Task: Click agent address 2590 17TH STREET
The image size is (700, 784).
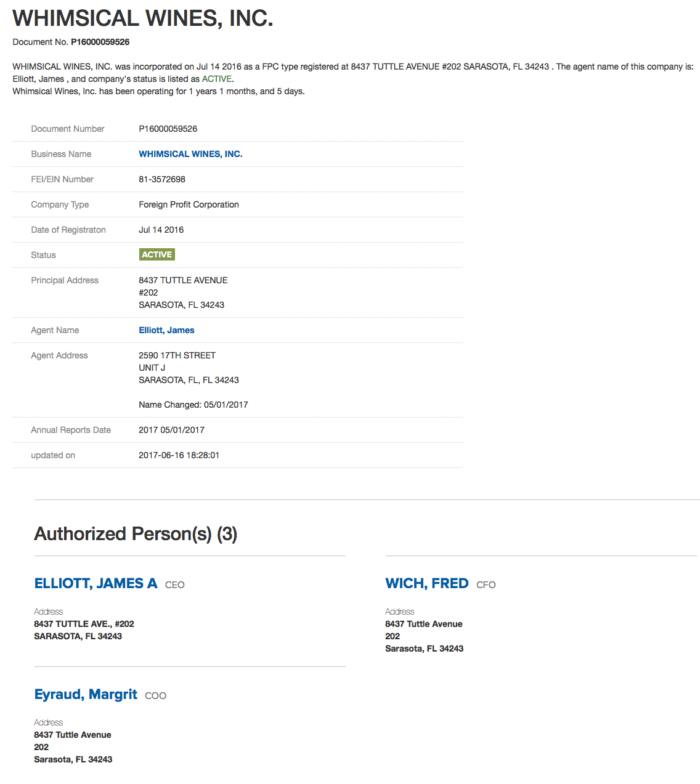Action: pos(177,355)
